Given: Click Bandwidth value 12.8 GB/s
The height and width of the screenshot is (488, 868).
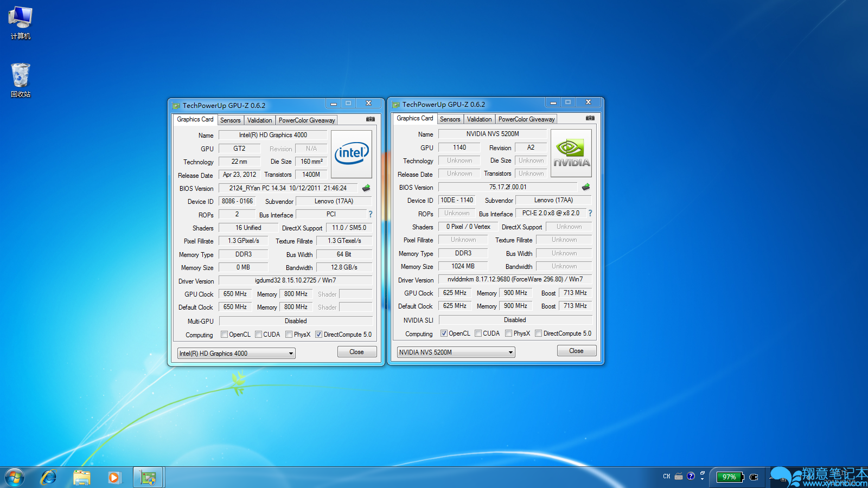Looking at the screenshot, I should point(344,267).
